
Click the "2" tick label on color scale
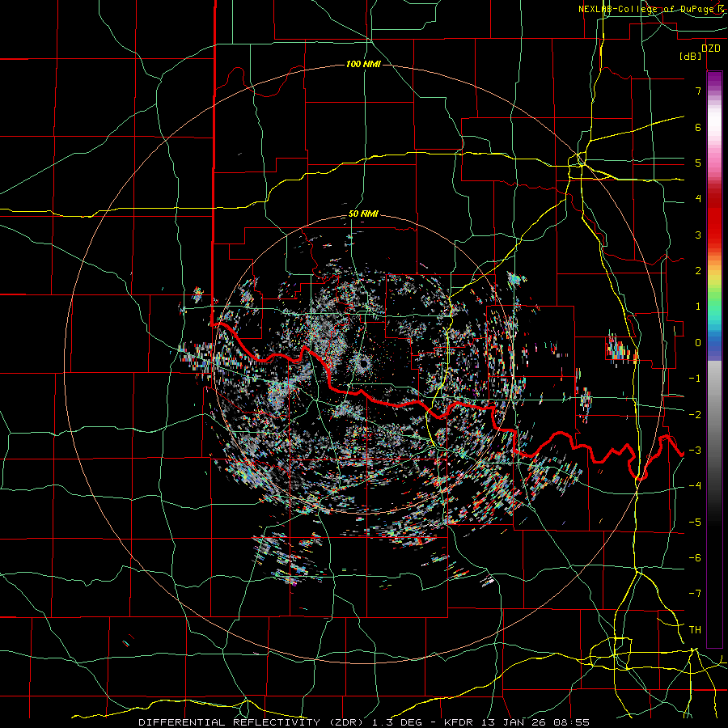[698, 271]
